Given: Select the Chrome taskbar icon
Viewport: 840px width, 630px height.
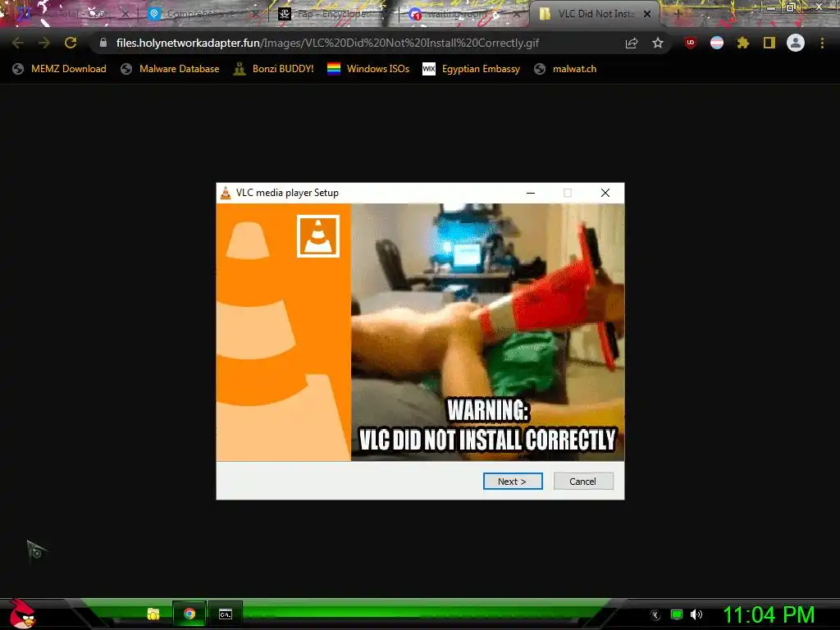Looking at the screenshot, I should pos(189,614).
